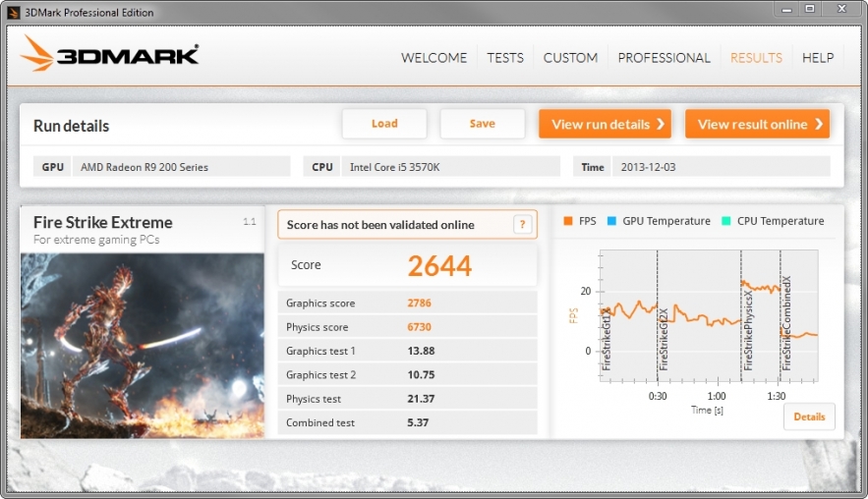The width and height of the screenshot is (868, 499).
Task: Click the blue GPU Temperature legend swatch
Action: click(x=611, y=221)
